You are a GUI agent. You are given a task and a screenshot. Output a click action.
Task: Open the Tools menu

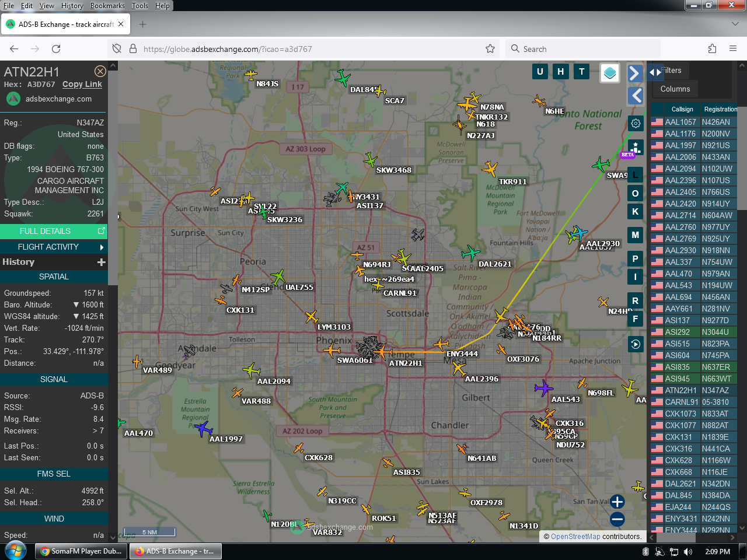[x=140, y=6]
